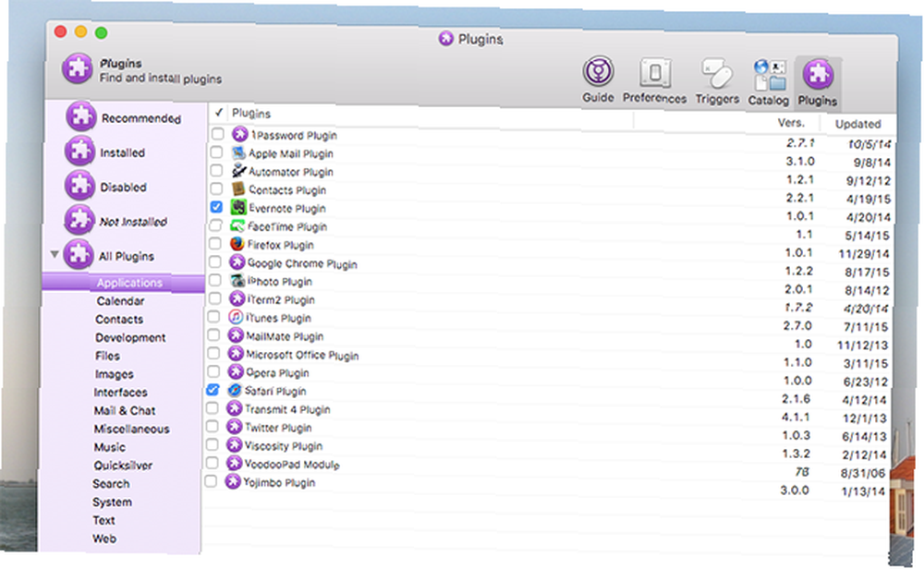Click the Automator plugin icon
The image size is (924, 569).
click(238, 171)
